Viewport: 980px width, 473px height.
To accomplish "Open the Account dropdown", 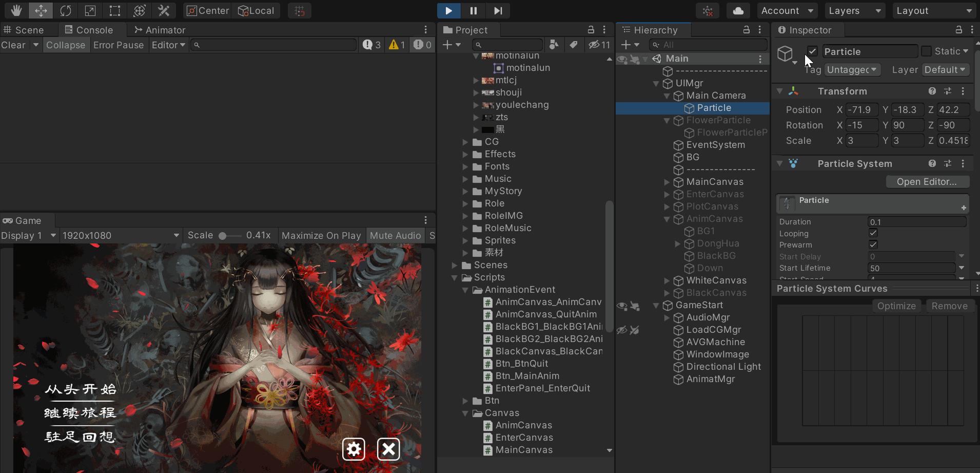I will pyautogui.click(x=787, y=10).
